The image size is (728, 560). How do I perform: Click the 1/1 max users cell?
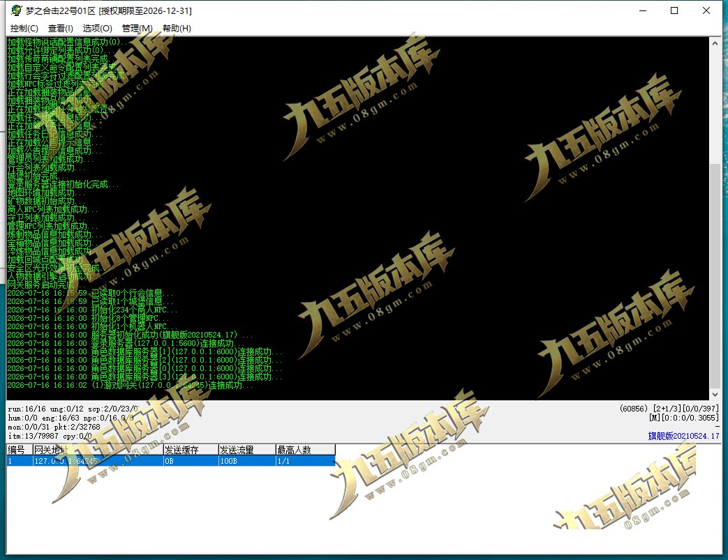click(x=306, y=461)
